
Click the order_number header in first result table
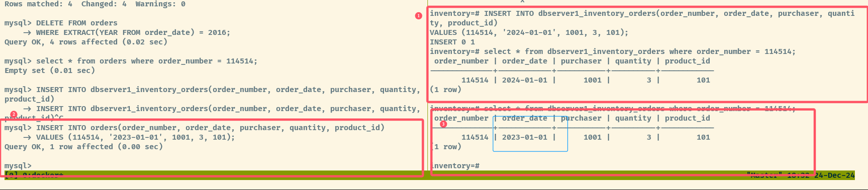pyautogui.click(x=461, y=61)
